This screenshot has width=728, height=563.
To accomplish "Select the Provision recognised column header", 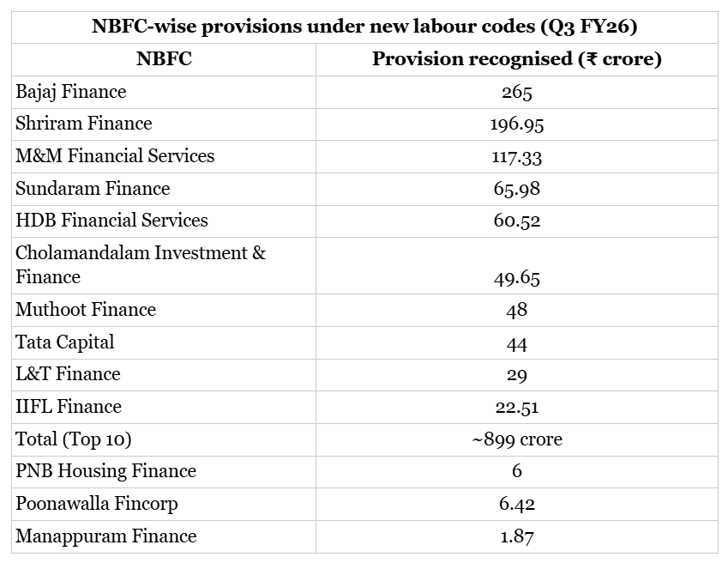I will pos(516,59).
